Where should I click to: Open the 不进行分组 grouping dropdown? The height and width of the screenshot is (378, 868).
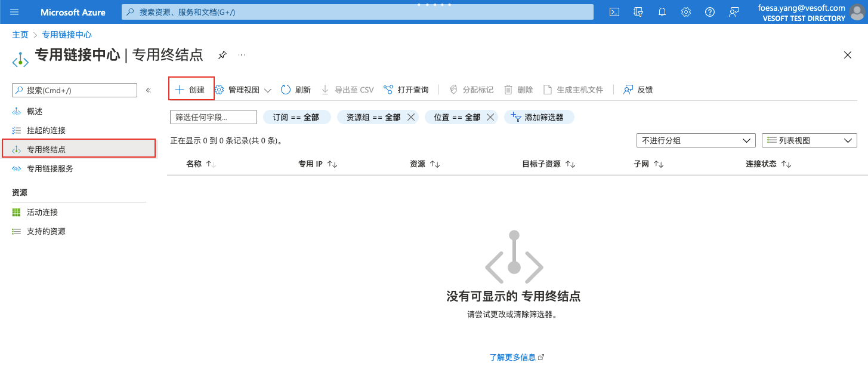[x=696, y=140]
